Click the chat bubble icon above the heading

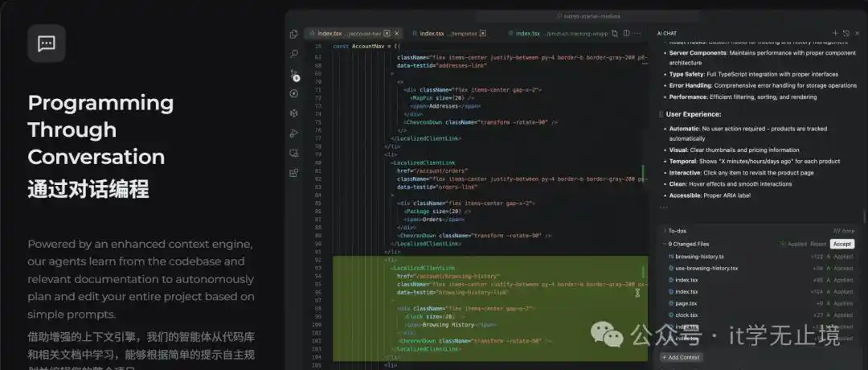[47, 43]
